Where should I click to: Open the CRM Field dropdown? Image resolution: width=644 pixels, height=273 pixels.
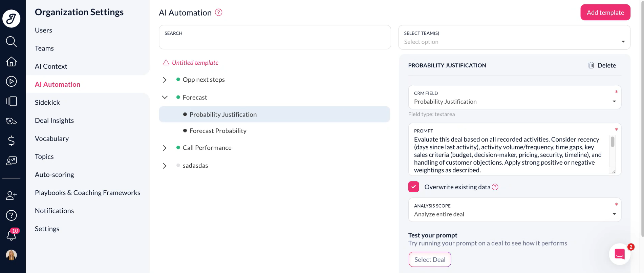pyautogui.click(x=515, y=97)
